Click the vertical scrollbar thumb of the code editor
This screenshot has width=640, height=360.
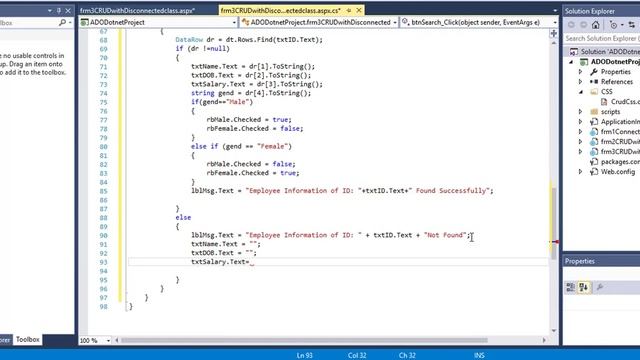point(553,223)
